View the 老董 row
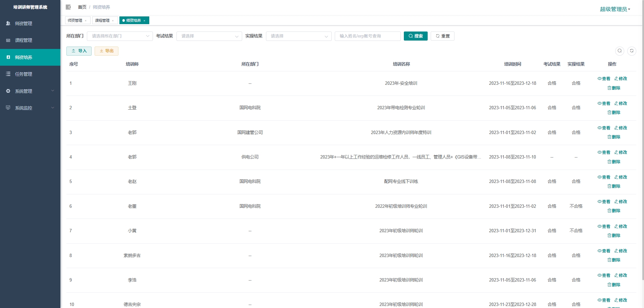This screenshot has height=308, width=644. point(604,202)
